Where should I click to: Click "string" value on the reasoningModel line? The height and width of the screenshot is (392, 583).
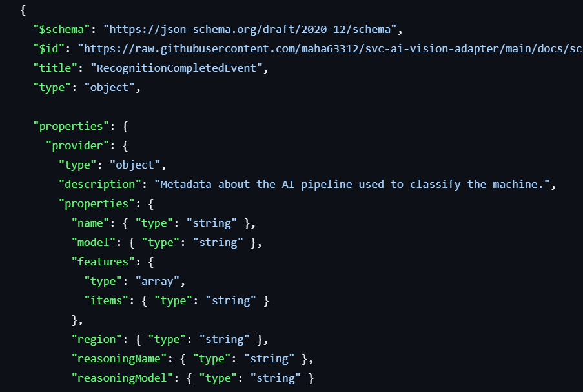pos(274,378)
